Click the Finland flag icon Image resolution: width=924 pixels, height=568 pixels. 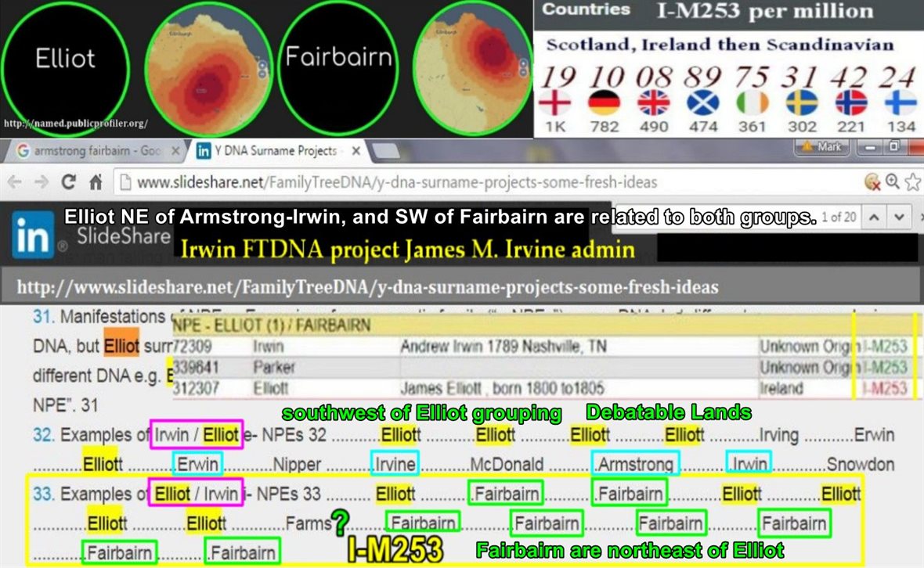[x=900, y=103]
